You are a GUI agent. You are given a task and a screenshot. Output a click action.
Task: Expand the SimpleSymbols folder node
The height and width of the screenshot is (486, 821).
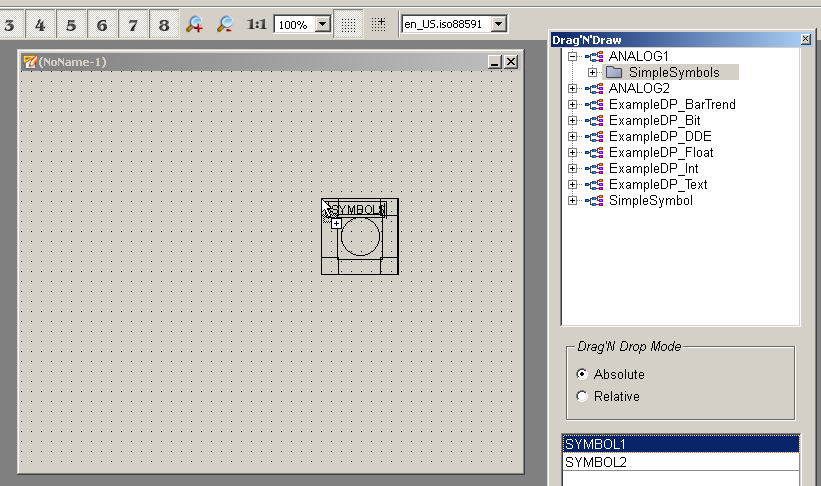point(592,73)
